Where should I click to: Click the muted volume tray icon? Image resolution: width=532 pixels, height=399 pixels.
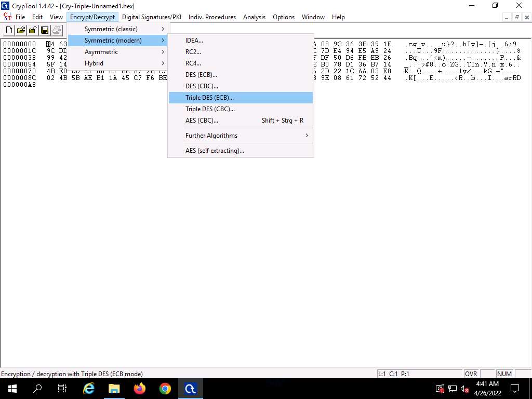click(x=464, y=389)
